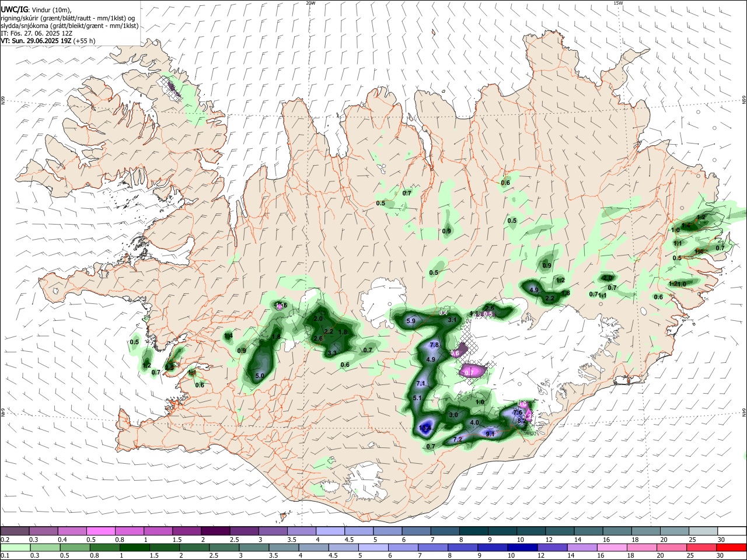Click the 7.8 precipitation value on the map
The width and height of the screenshot is (747, 560).
(434, 345)
